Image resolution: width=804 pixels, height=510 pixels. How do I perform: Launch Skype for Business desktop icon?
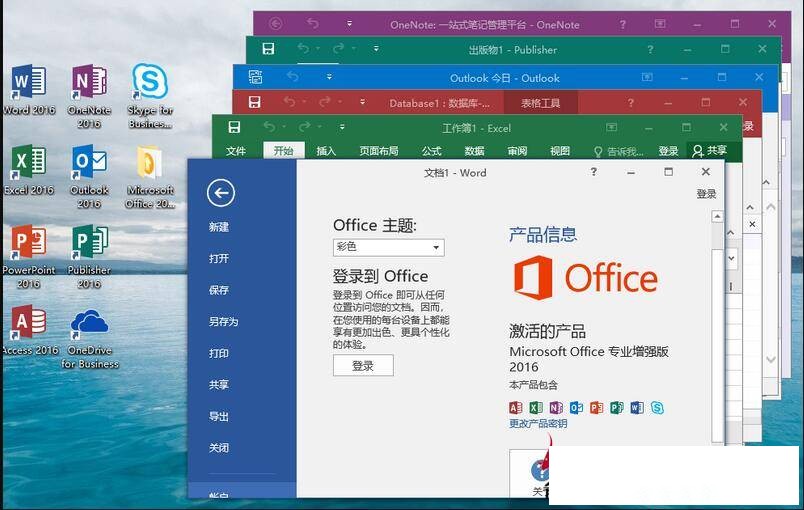[x=150, y=96]
